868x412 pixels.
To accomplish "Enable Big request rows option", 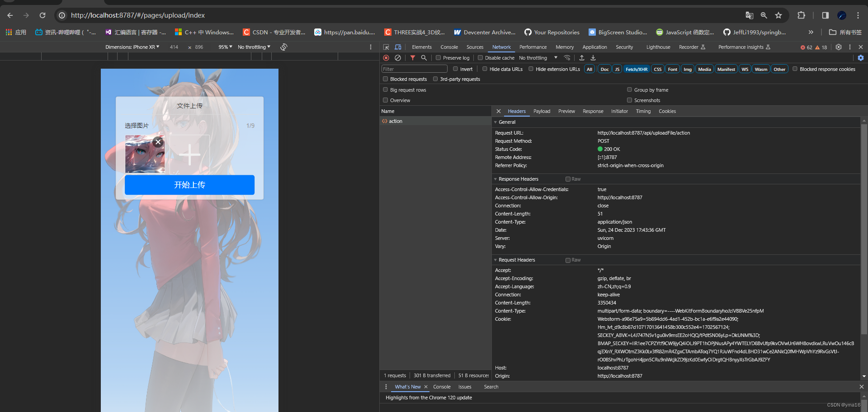I will coord(386,90).
